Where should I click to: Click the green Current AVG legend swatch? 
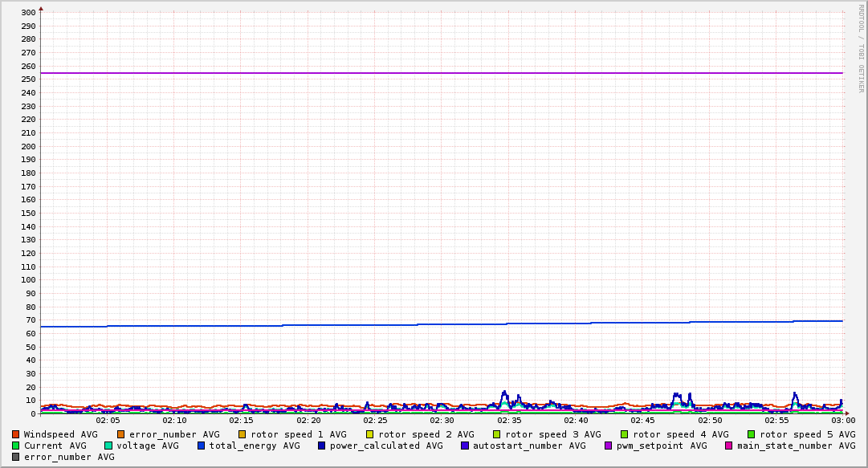[x=15, y=446]
